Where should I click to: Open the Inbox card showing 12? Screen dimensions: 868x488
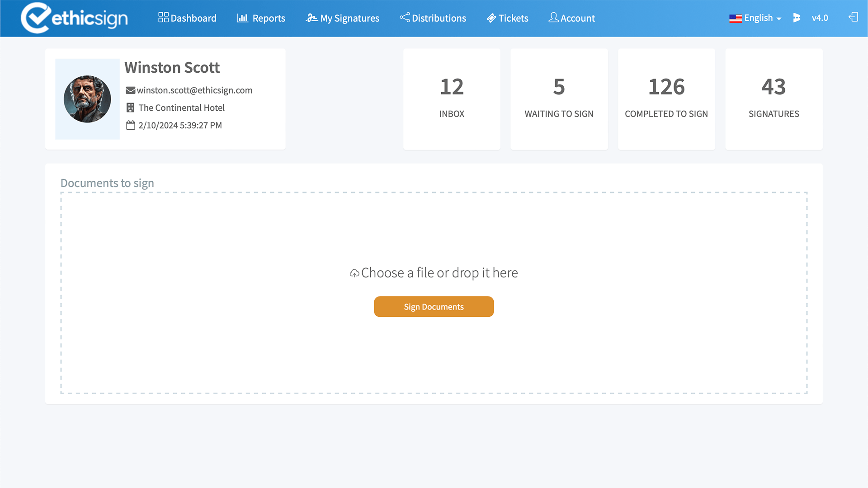pos(452,99)
